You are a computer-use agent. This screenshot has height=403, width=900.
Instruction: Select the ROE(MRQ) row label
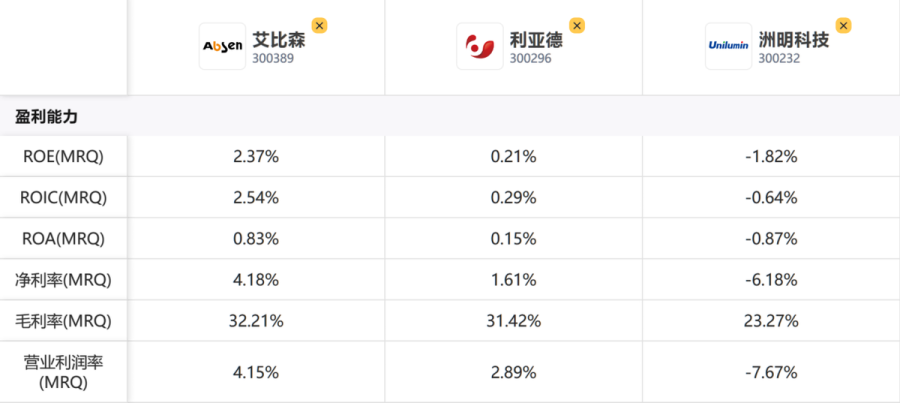[63, 156]
